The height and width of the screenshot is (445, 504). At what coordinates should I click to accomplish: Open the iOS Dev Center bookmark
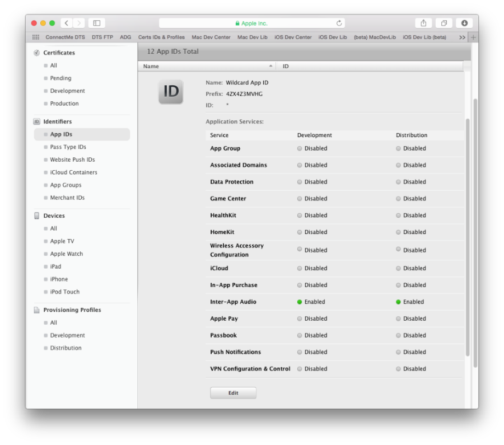[293, 38]
